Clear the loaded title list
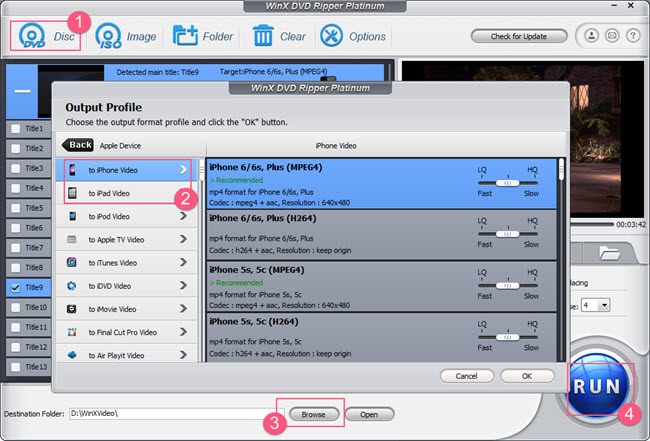 [x=279, y=36]
